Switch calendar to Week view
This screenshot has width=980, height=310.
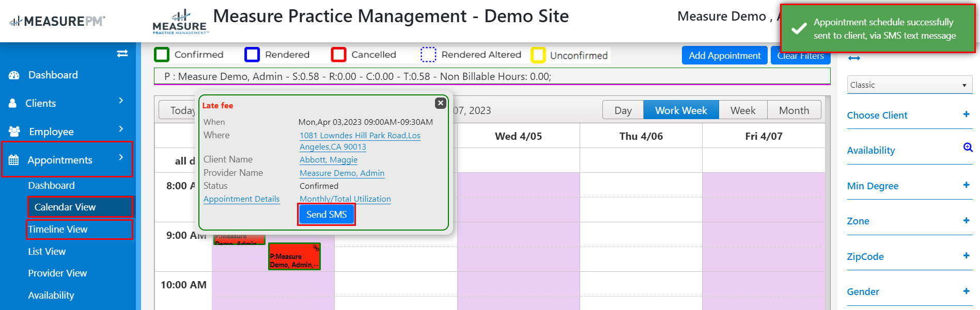[743, 110]
